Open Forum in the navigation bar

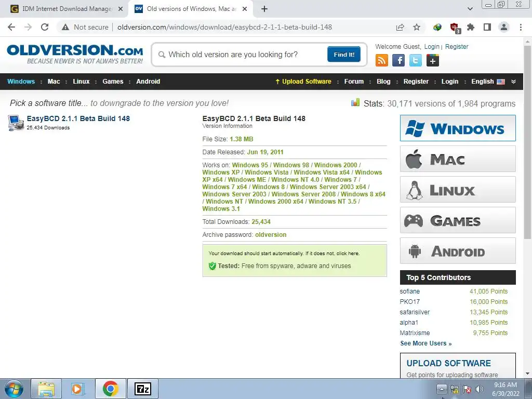pyautogui.click(x=354, y=82)
